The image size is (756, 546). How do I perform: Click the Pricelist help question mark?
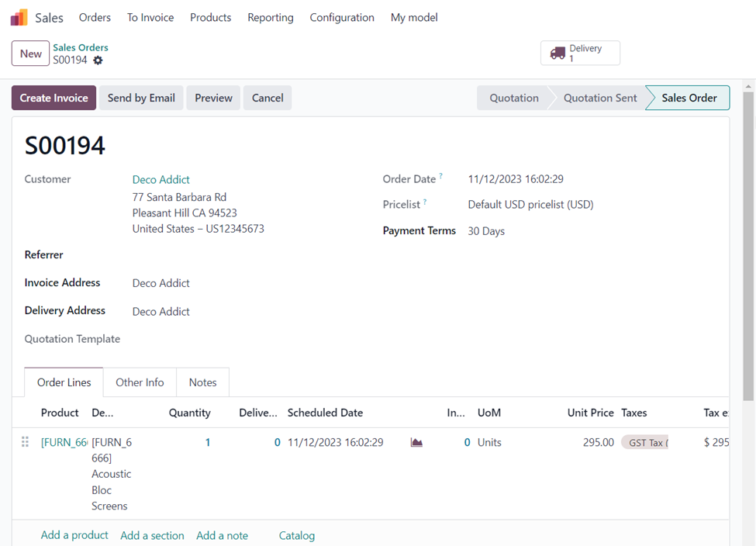425,202
